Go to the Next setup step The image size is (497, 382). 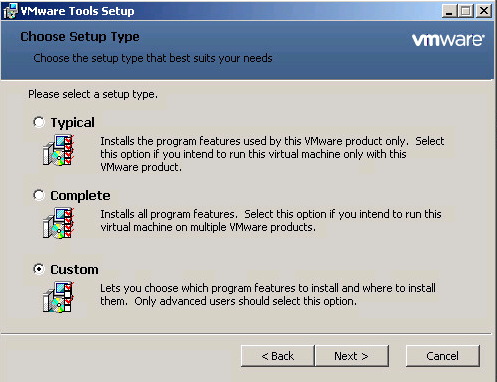[352, 356]
